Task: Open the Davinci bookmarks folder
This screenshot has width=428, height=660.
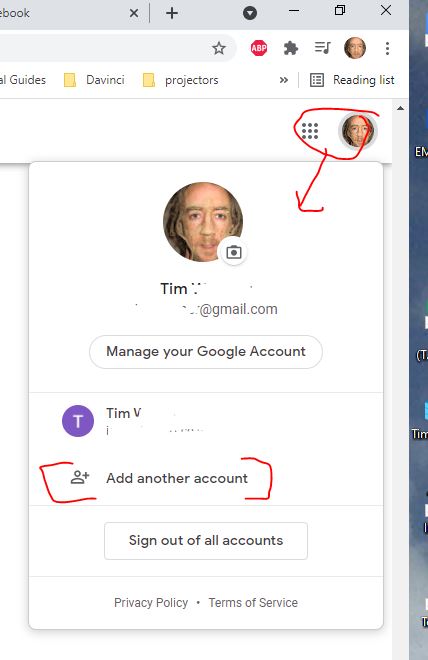Action: [x=94, y=80]
